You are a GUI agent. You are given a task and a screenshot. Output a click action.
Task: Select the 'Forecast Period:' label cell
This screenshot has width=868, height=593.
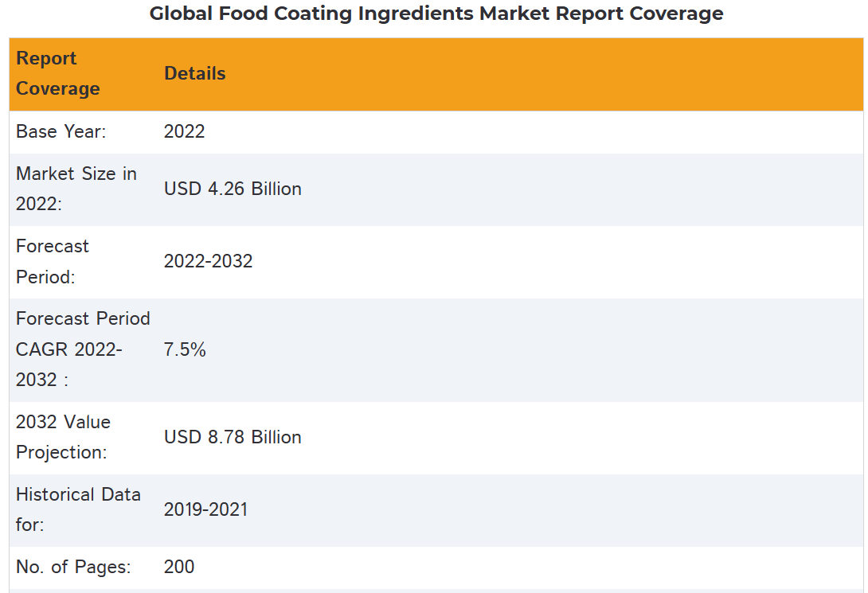53,261
